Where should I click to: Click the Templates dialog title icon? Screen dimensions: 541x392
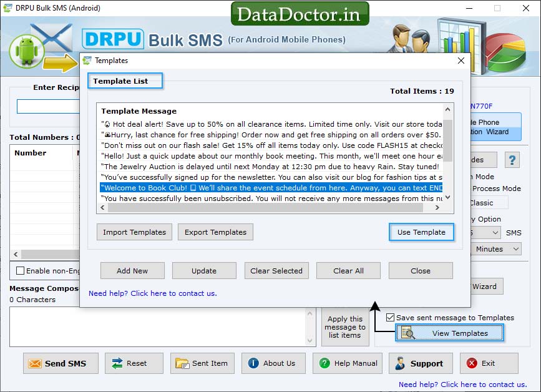click(x=87, y=61)
